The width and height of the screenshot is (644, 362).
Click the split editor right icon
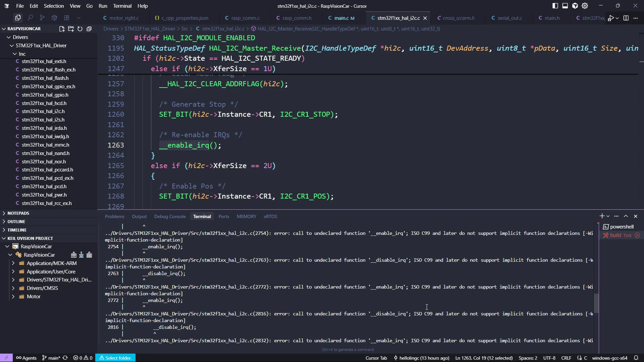coord(626,18)
